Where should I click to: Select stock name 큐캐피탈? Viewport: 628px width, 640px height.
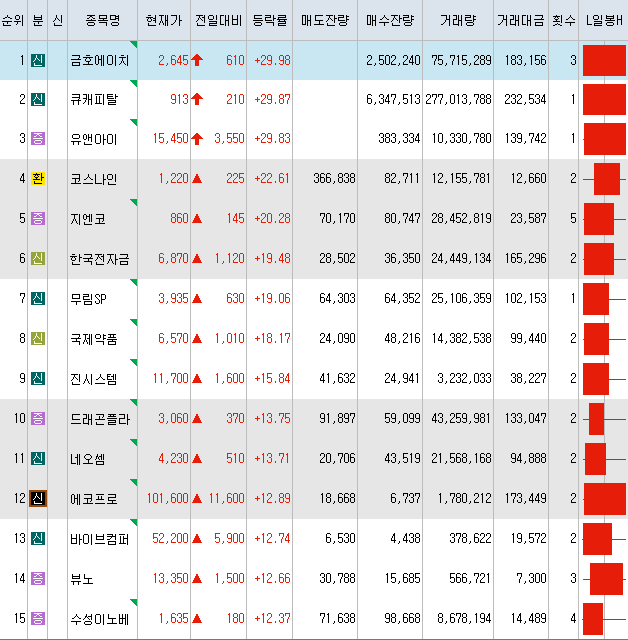(x=94, y=99)
